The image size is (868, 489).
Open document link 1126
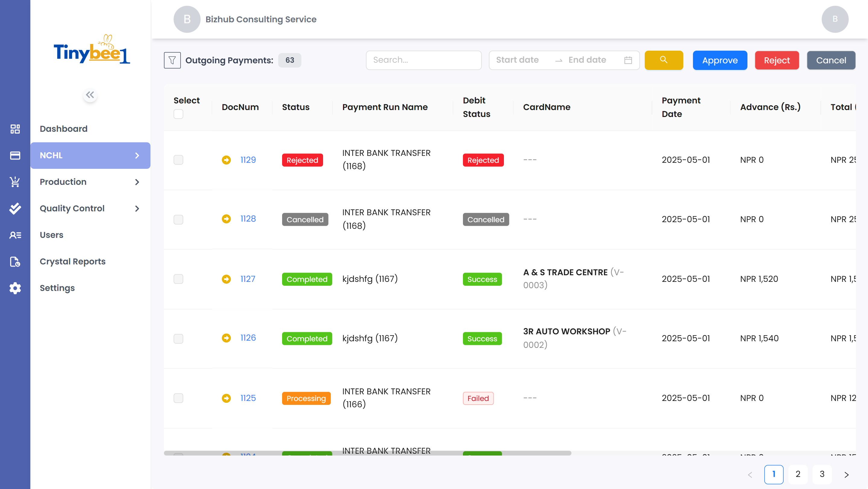248,338
